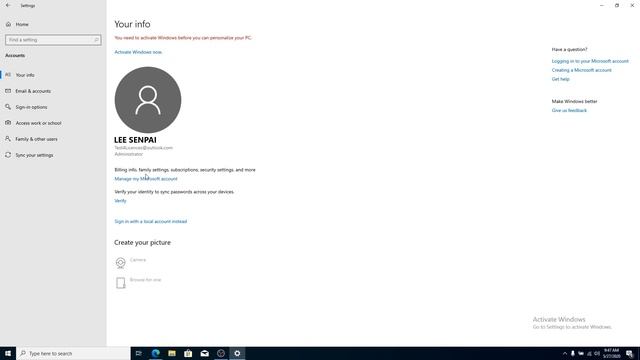Open the taskbar clock and date

click(611, 353)
